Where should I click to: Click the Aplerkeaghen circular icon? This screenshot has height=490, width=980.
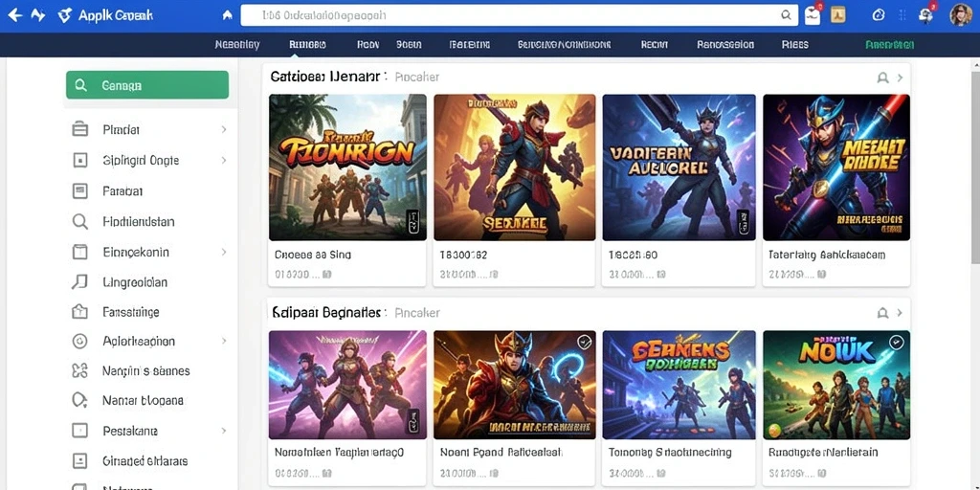[x=80, y=342]
